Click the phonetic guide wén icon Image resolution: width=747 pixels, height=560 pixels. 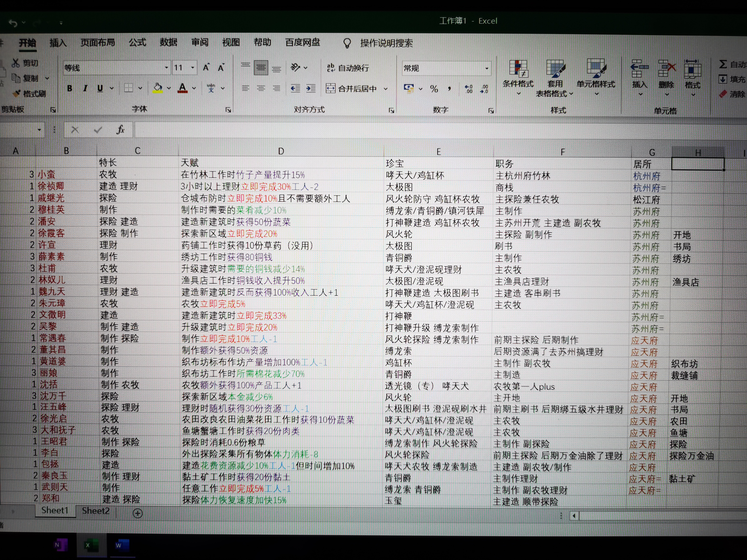point(211,88)
